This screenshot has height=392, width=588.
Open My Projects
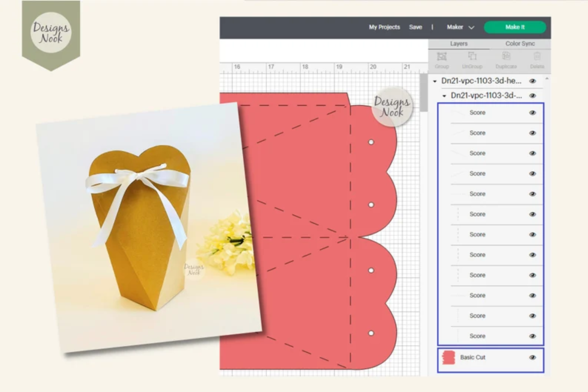(x=384, y=27)
